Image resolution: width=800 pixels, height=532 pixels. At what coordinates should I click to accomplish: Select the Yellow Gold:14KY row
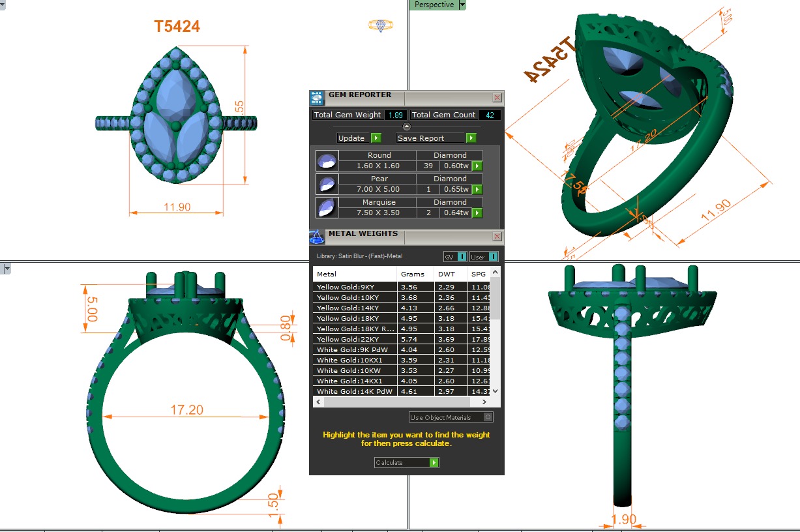pos(355,308)
